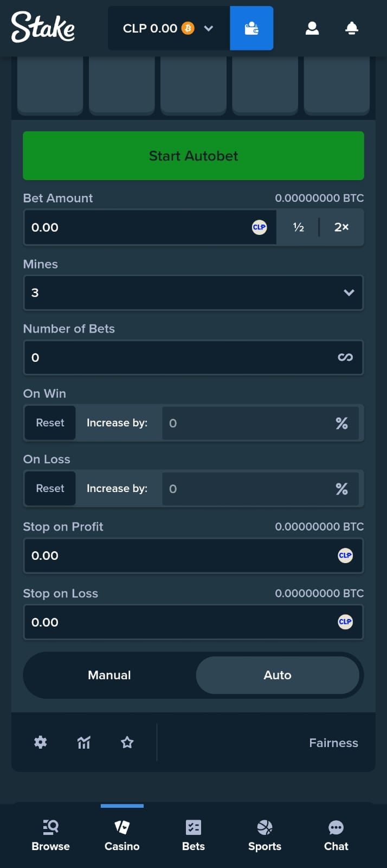Switch to Auto betting mode
The width and height of the screenshot is (387, 868).
pyautogui.click(x=278, y=675)
